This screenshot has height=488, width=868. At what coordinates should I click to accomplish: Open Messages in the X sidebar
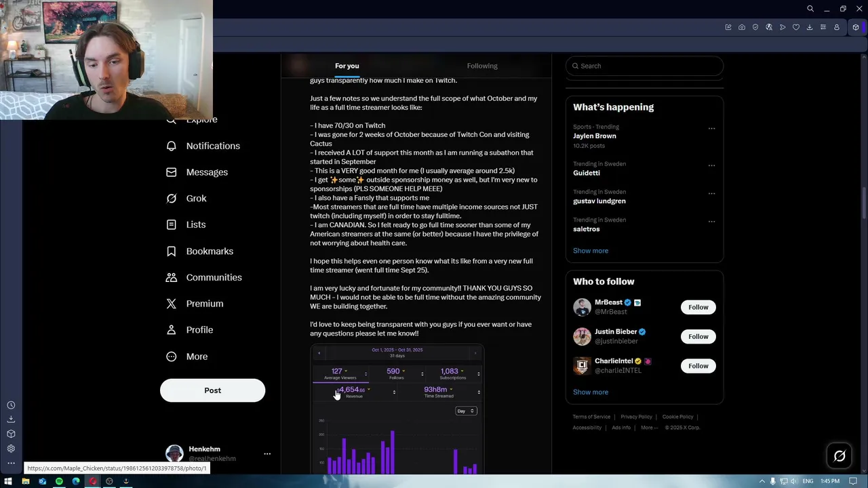tap(197, 172)
